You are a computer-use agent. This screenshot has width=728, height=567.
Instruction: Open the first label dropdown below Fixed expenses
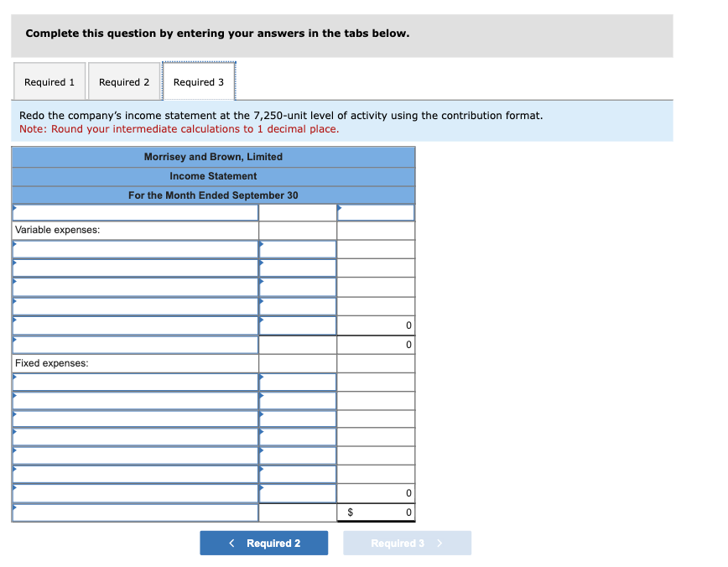(x=135, y=382)
